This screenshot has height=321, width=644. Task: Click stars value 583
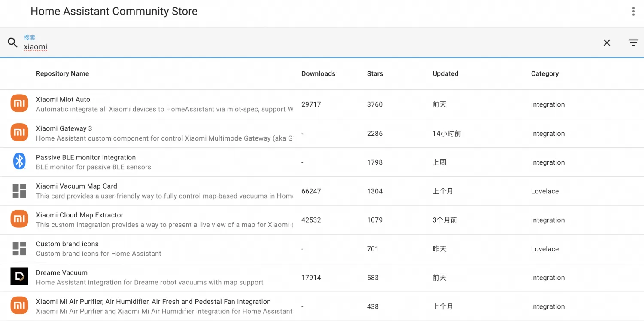pyautogui.click(x=373, y=278)
